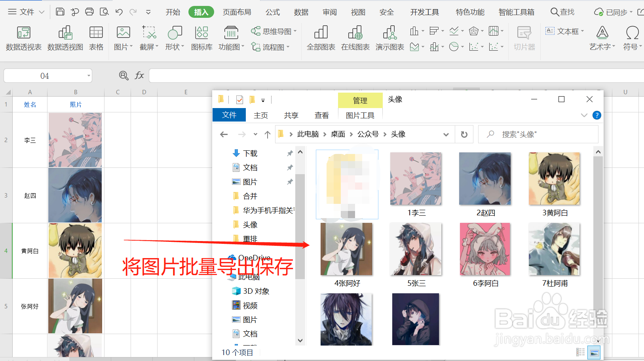Viewport: 644px width, 361px height.
Task: Click the zoom magnifier beside fx
Action: click(x=123, y=76)
